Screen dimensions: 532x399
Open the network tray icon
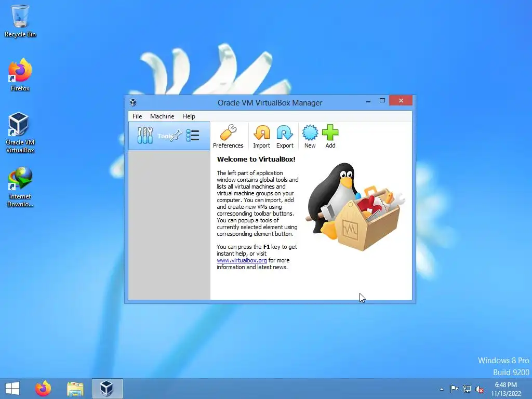(x=467, y=389)
